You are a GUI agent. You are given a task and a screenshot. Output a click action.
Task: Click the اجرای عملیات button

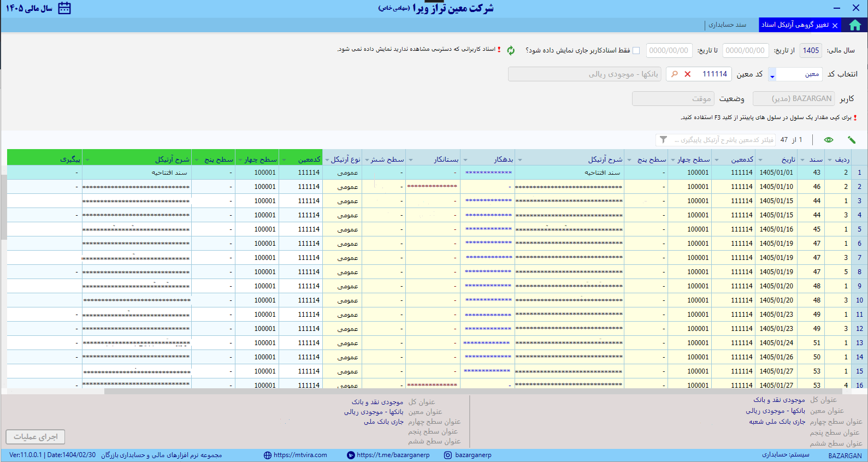click(x=36, y=437)
